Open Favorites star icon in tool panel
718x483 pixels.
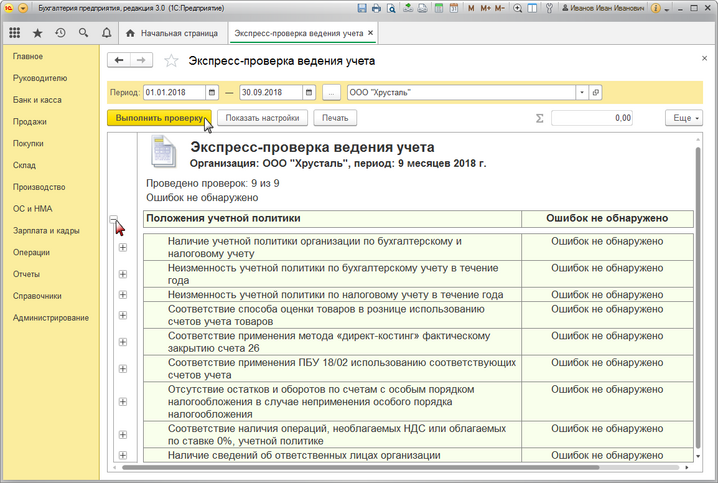click(x=38, y=33)
